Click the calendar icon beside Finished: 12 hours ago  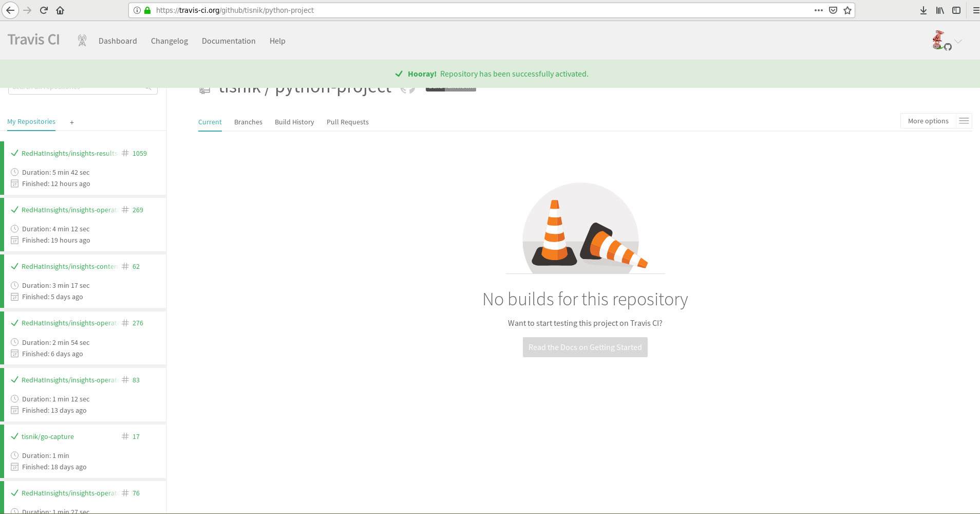click(x=15, y=183)
